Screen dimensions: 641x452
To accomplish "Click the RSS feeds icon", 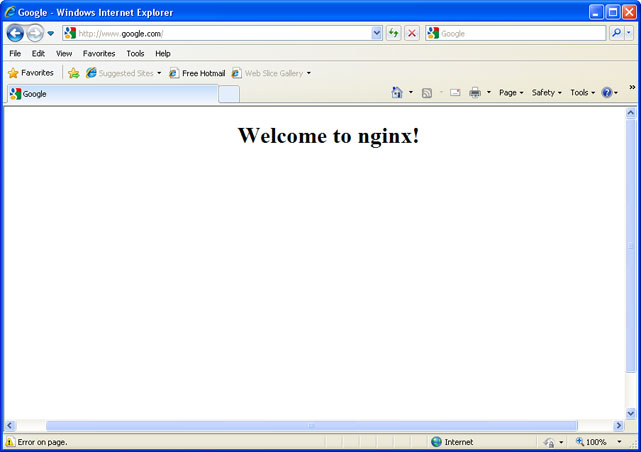I will pos(427,93).
